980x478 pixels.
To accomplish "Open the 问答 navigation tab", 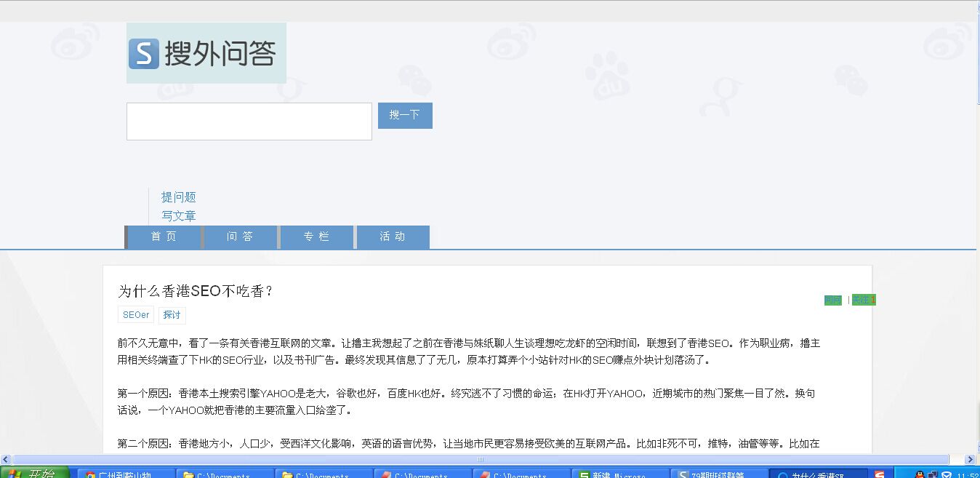I will click(x=240, y=237).
